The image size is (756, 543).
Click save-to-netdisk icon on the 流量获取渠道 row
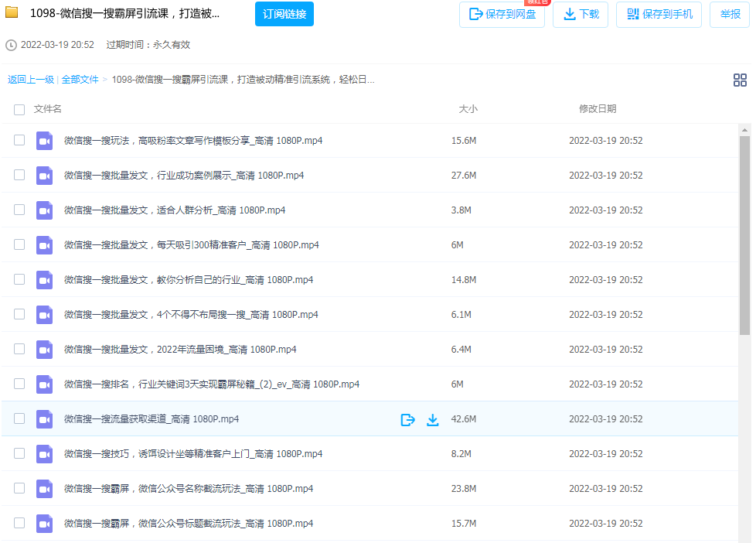[x=407, y=419]
